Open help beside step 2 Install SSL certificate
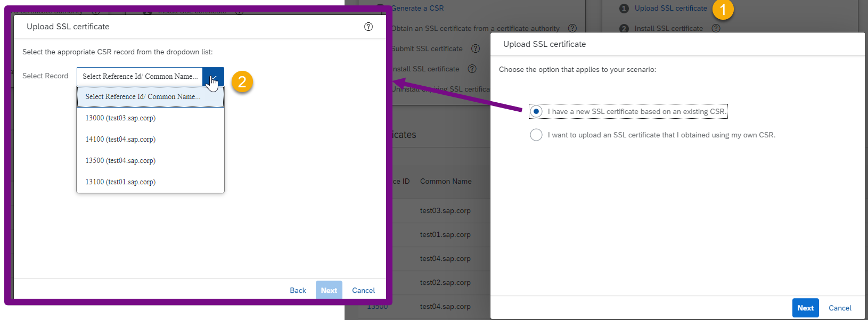Viewport: 868px width, 320px height. (x=716, y=28)
